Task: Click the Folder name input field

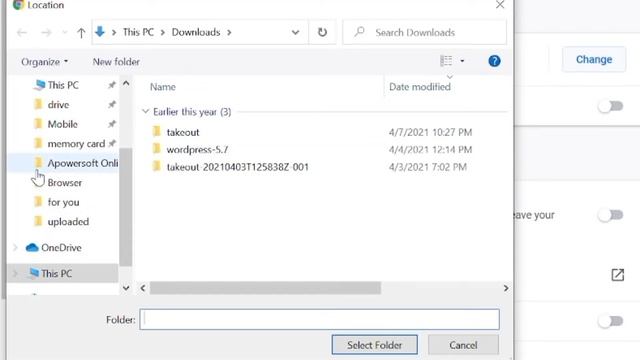Action: pyautogui.click(x=319, y=319)
